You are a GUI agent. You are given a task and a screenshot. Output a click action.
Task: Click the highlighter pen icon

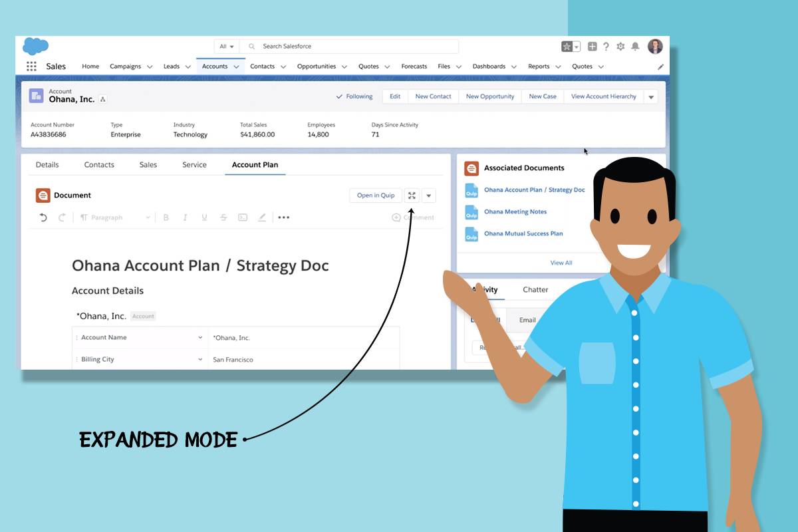coord(262,217)
